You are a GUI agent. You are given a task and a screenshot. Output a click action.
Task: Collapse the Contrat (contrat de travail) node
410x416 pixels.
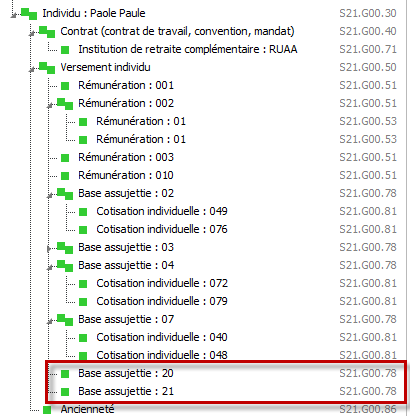click(x=32, y=33)
